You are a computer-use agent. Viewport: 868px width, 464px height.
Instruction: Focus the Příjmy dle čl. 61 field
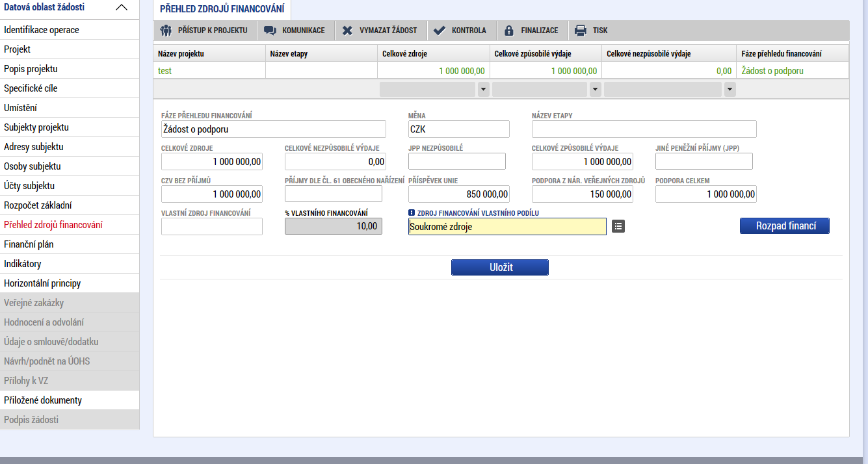click(x=334, y=194)
